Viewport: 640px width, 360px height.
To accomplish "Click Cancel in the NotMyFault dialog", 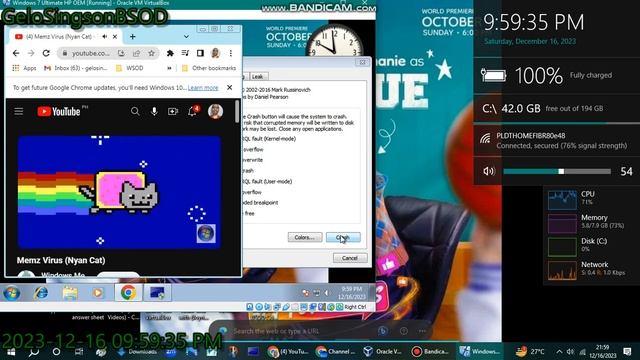I will pyautogui.click(x=350, y=258).
